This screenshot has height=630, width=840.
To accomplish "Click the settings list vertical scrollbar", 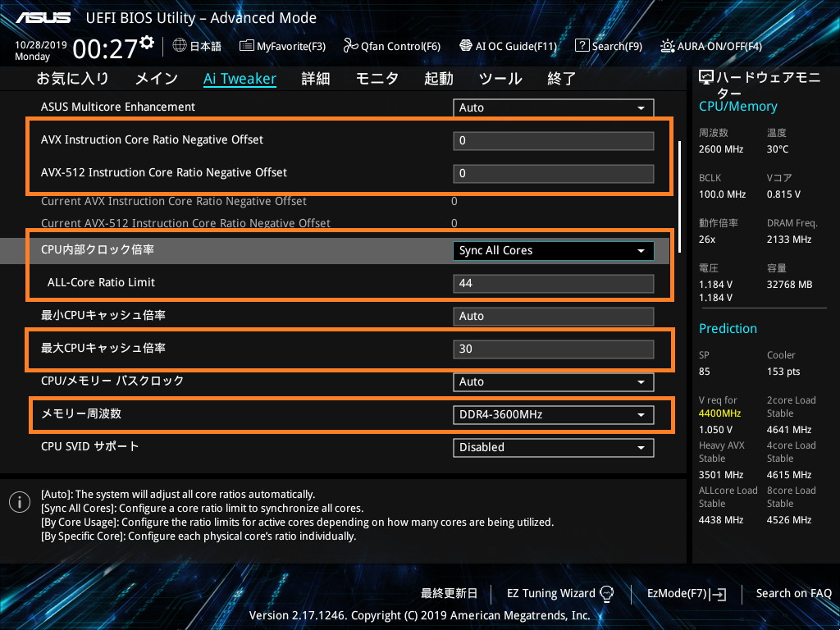I will point(680,197).
